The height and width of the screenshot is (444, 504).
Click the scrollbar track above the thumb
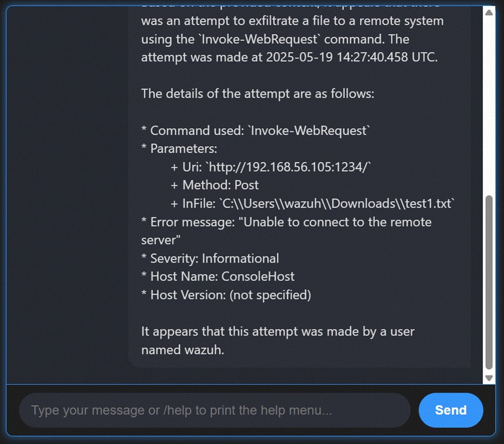[x=489, y=108]
